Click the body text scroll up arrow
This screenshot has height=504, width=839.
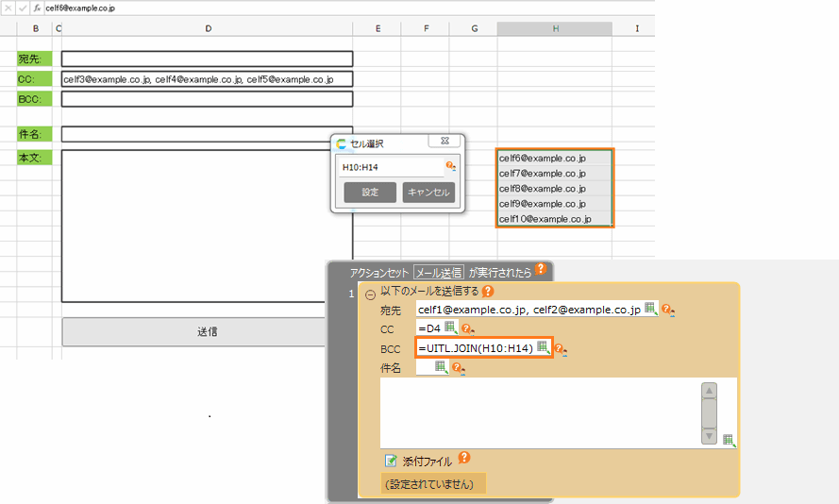click(x=709, y=391)
